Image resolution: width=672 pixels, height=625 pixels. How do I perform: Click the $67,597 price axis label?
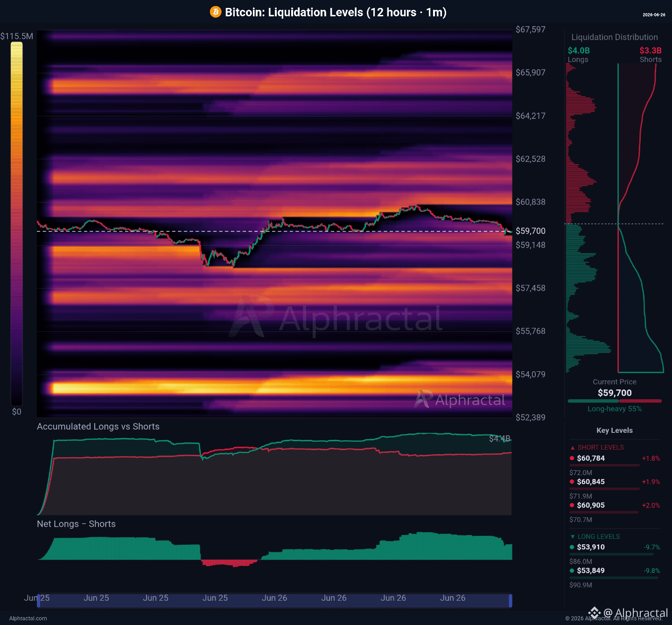tap(531, 30)
